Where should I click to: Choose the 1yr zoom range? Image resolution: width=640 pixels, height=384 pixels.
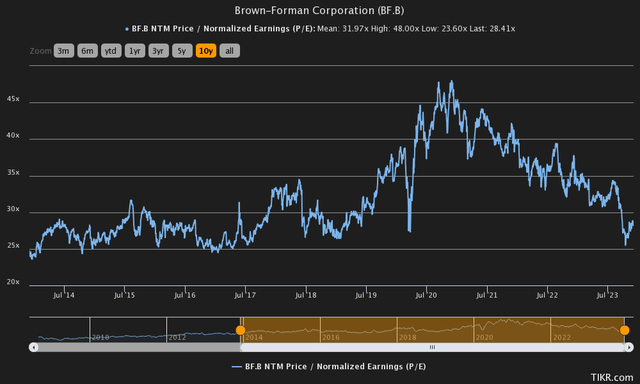(135, 51)
